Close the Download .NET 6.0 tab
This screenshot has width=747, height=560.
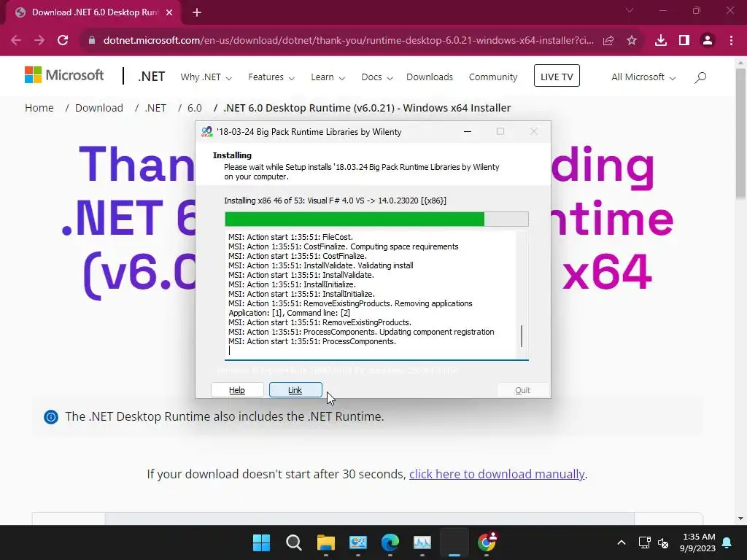pos(169,13)
